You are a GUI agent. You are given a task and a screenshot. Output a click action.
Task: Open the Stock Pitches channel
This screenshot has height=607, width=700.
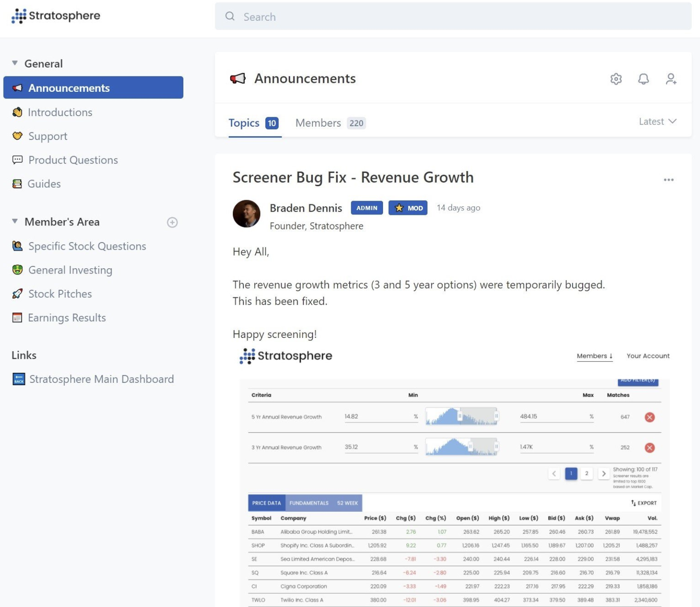tap(60, 294)
